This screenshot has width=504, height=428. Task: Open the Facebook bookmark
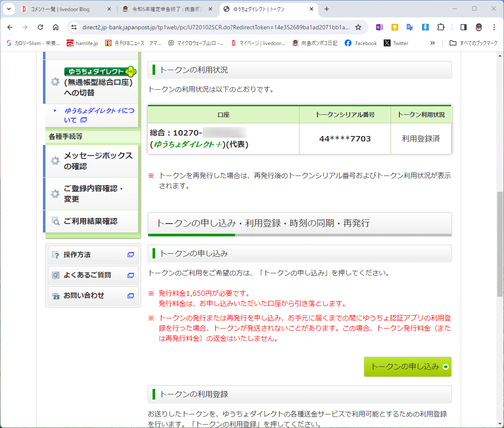(361, 43)
